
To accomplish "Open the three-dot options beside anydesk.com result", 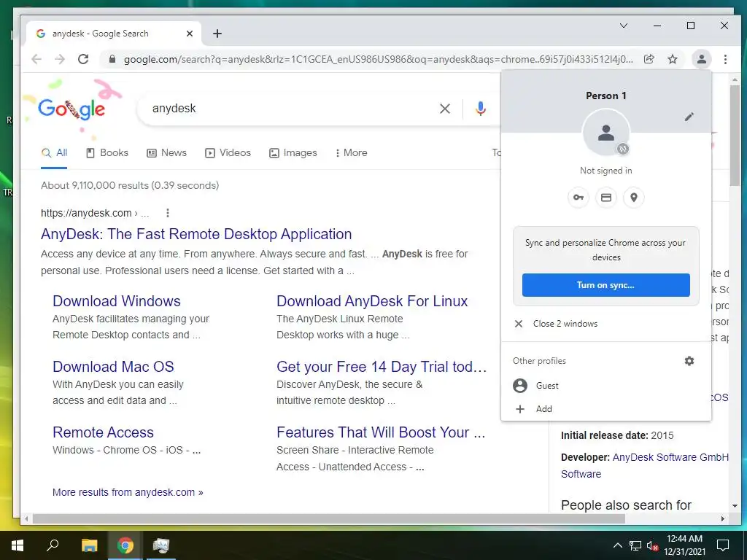I will pyautogui.click(x=167, y=213).
